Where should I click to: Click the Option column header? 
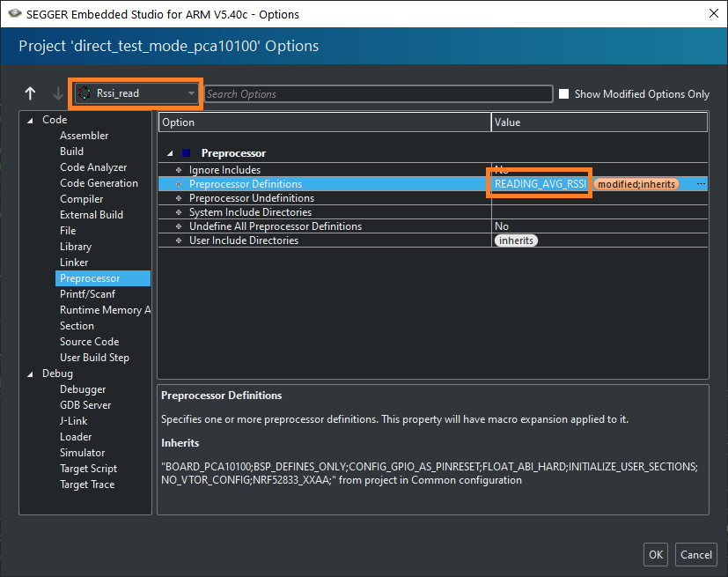tap(325, 122)
